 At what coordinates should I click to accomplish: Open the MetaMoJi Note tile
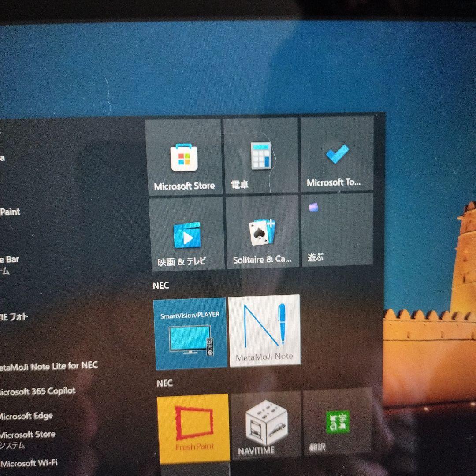point(265,331)
